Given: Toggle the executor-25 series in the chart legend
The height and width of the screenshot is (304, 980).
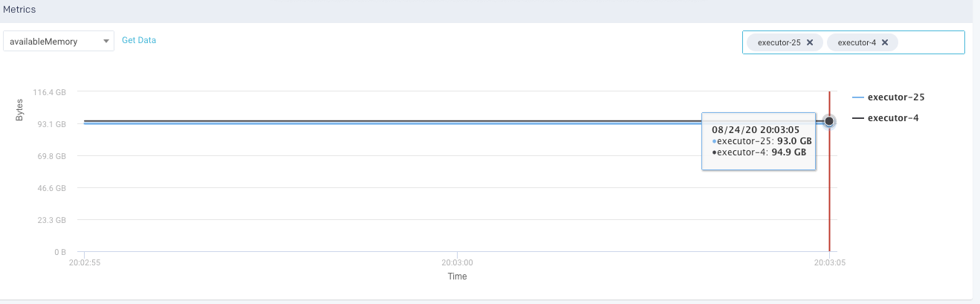Looking at the screenshot, I should pos(895,97).
